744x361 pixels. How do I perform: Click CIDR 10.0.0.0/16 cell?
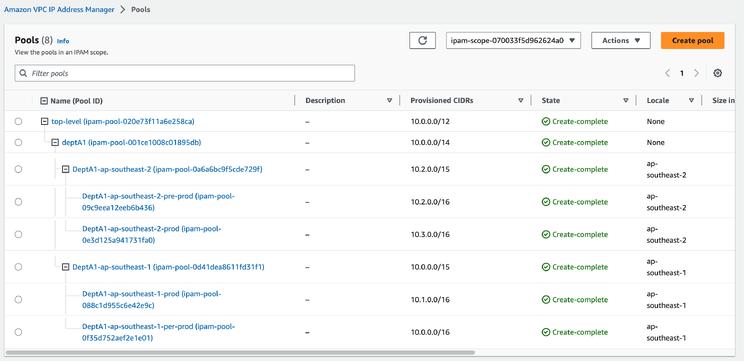(x=430, y=332)
